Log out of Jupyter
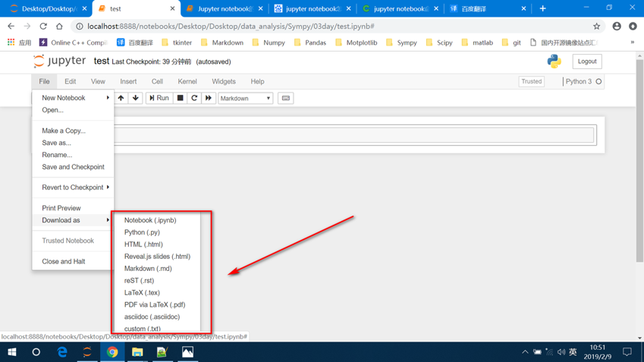 (x=587, y=61)
